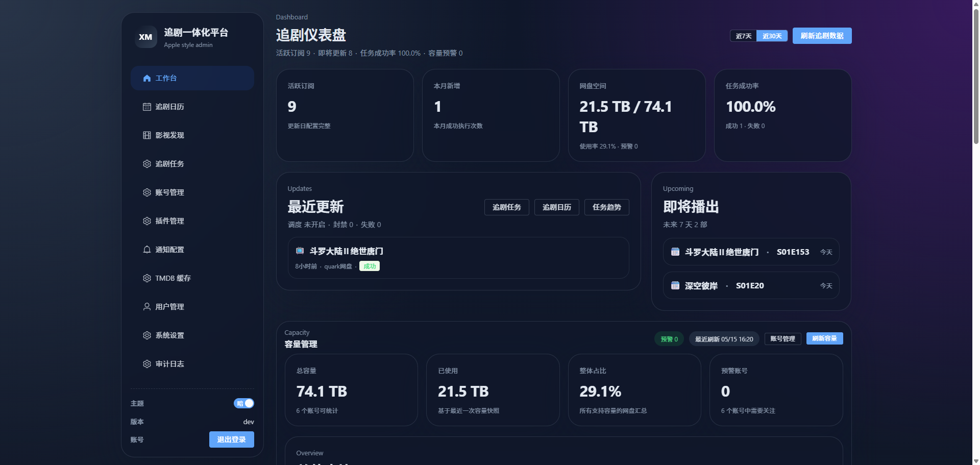Image resolution: width=980 pixels, height=465 pixels.
Task: Toggle the dark theme switch
Action: (x=244, y=403)
